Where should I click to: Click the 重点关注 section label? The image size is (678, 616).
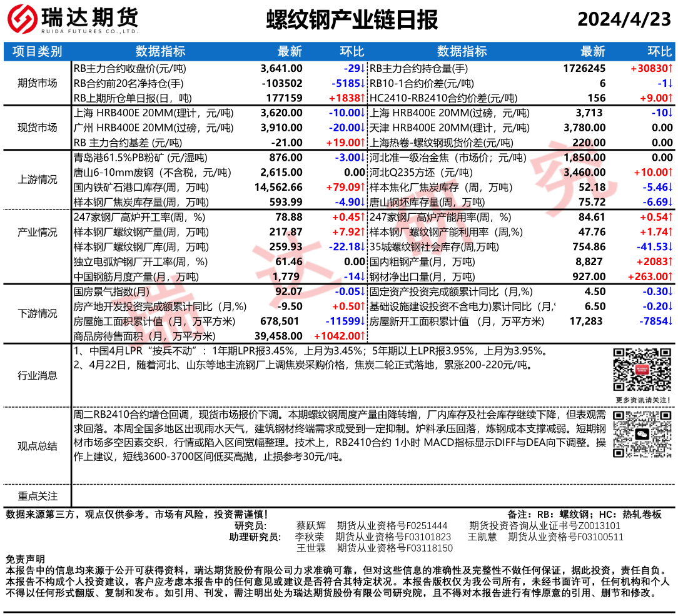tap(38, 496)
